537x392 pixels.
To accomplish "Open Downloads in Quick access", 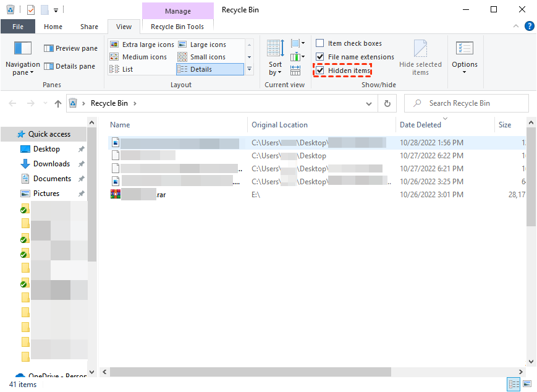I will [51, 164].
